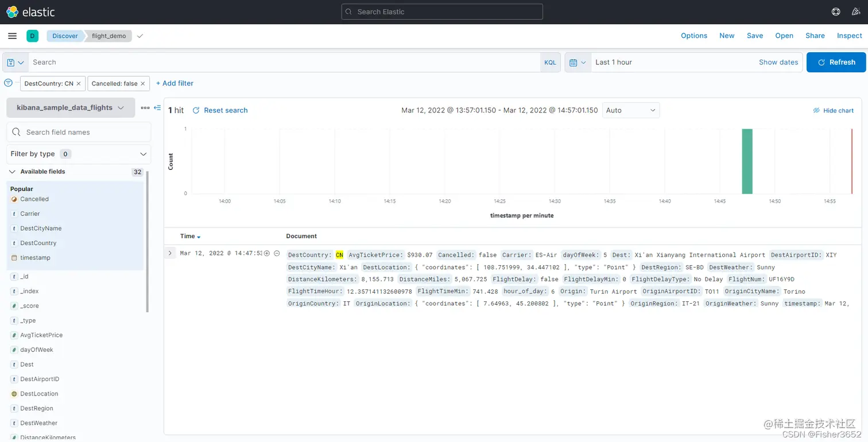Click the Hide chart link text

[838, 110]
